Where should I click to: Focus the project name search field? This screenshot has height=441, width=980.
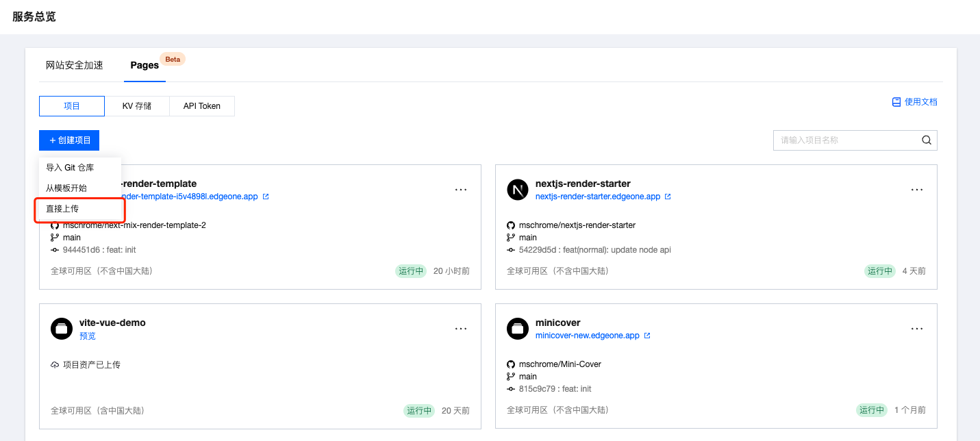click(846, 140)
